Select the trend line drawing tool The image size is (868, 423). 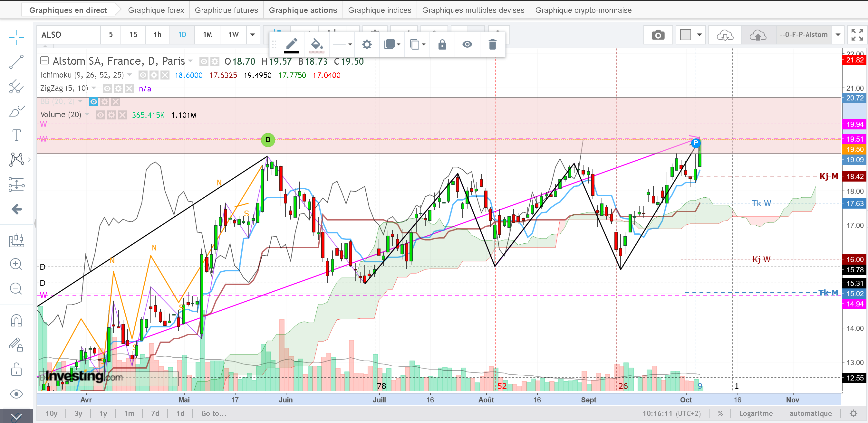(x=16, y=62)
